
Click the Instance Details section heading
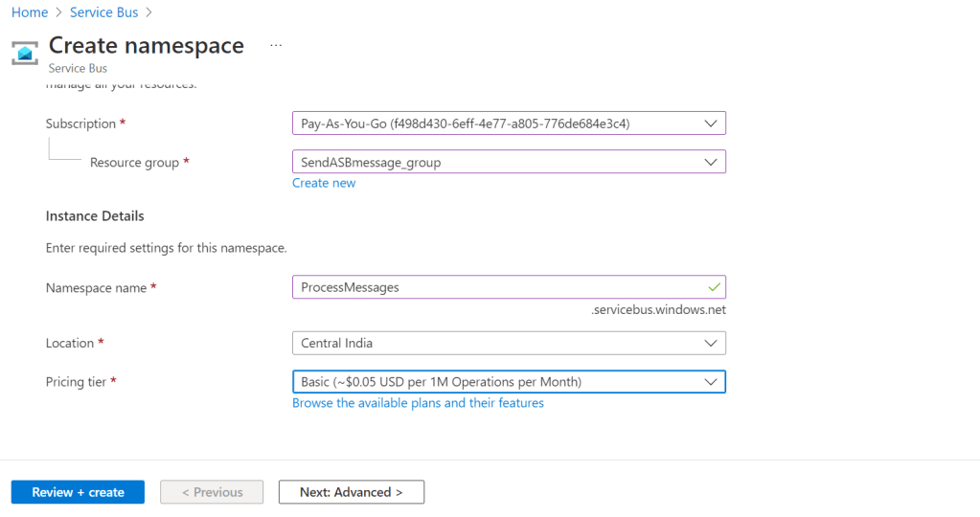click(95, 216)
